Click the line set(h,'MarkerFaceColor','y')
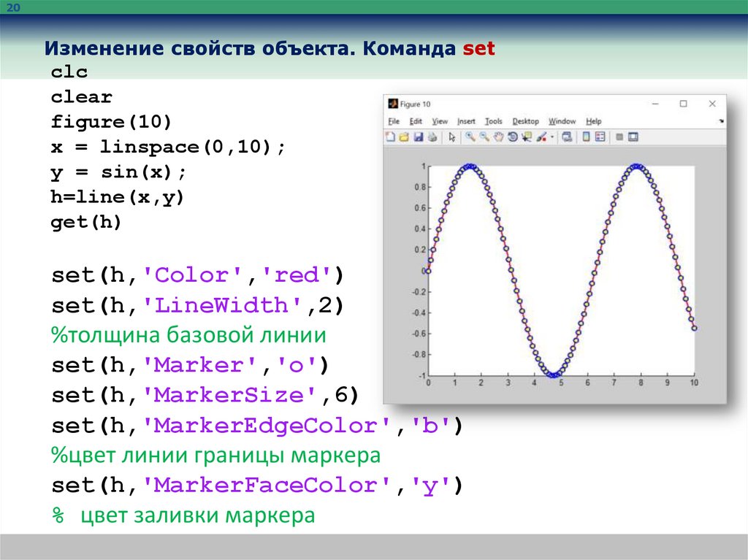748x560 pixels. point(257,486)
